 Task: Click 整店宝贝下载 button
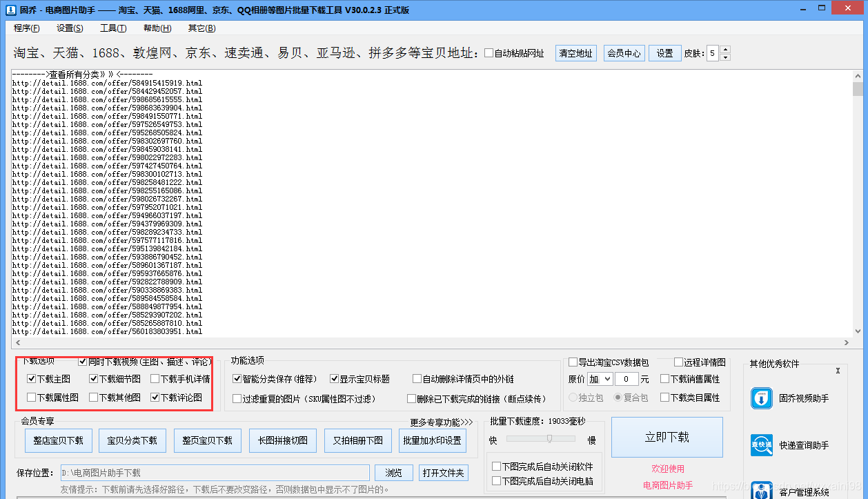point(58,440)
